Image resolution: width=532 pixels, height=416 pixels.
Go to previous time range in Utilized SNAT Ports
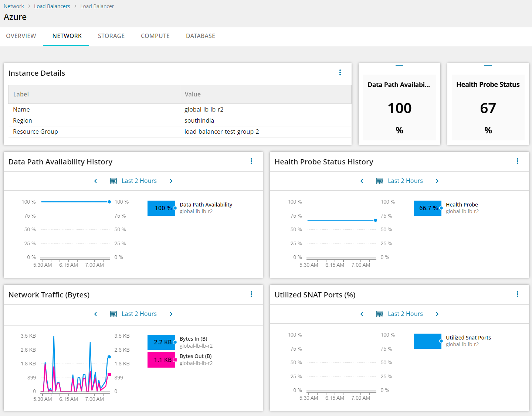[x=362, y=314]
